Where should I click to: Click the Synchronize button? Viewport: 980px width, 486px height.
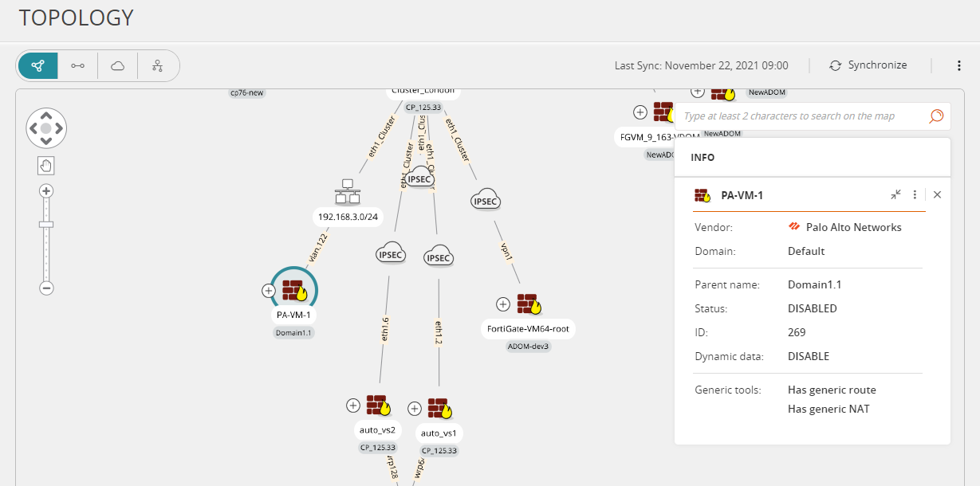(x=868, y=65)
